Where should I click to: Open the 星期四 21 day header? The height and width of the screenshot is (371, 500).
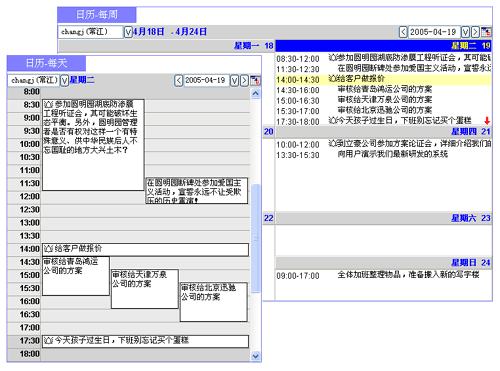pyautogui.click(x=383, y=132)
